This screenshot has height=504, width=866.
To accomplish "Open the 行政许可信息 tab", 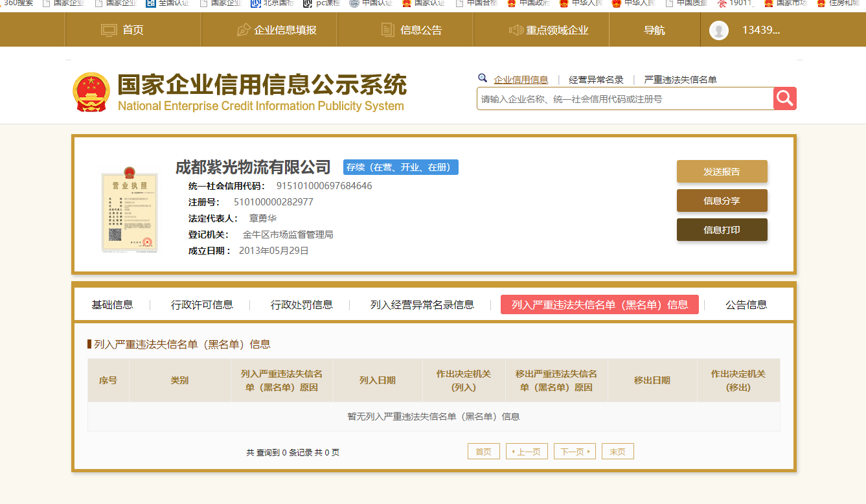I will coord(201,304).
